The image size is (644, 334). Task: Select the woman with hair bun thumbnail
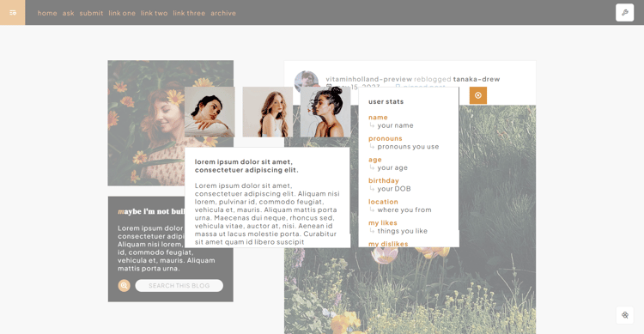[x=325, y=112]
